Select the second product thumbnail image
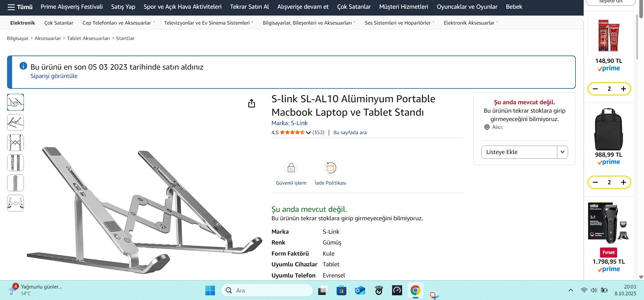Image resolution: width=644 pixels, height=300 pixels. coord(15,122)
